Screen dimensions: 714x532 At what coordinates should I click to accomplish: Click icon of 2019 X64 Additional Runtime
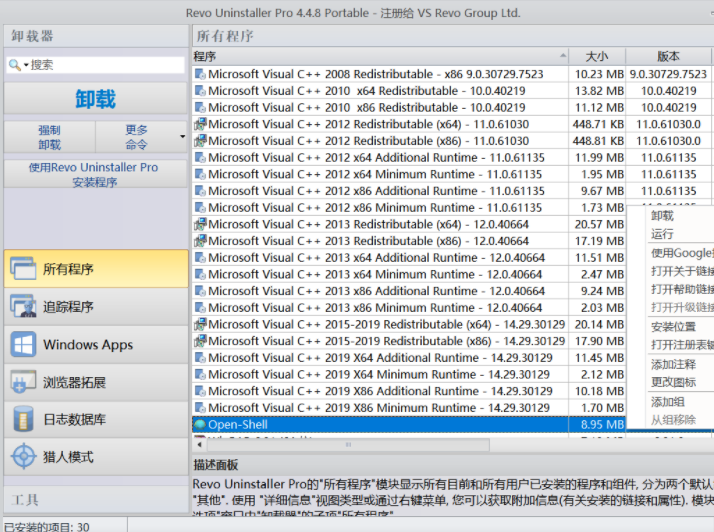pos(200,358)
